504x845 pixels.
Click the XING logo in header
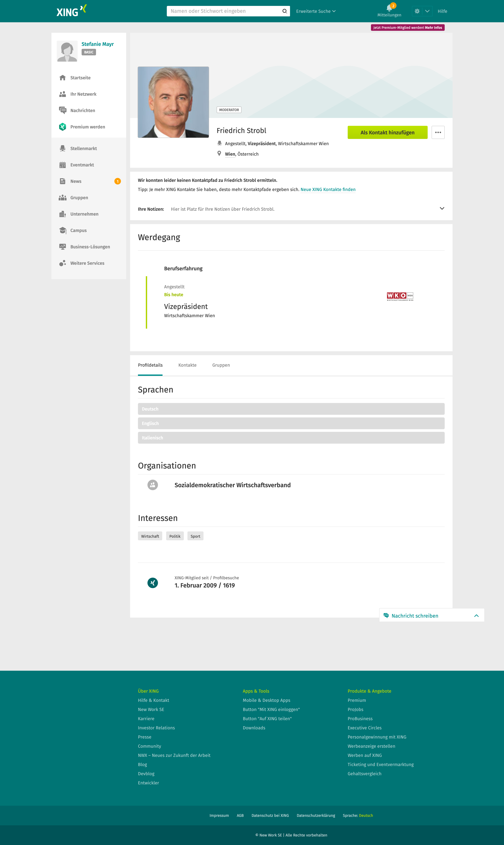71,11
